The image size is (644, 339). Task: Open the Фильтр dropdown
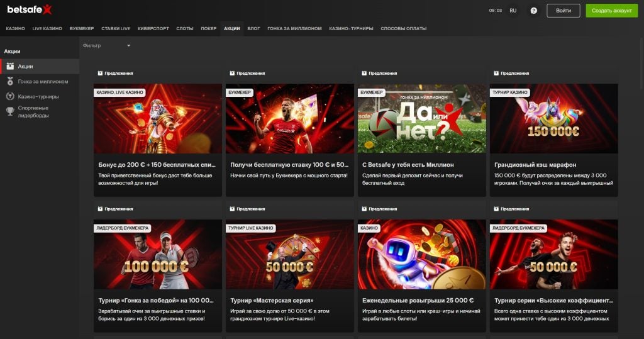coord(106,46)
